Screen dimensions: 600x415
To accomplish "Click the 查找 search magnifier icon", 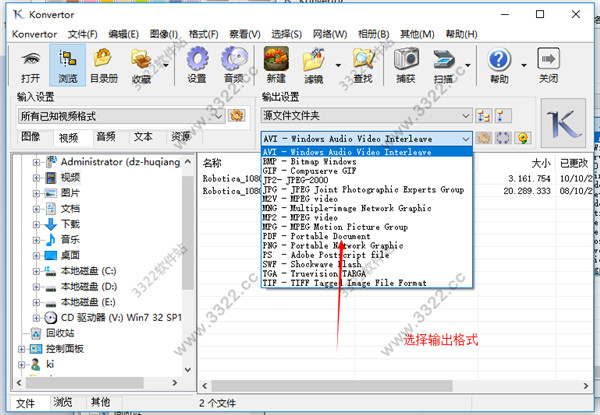I will tap(363, 59).
